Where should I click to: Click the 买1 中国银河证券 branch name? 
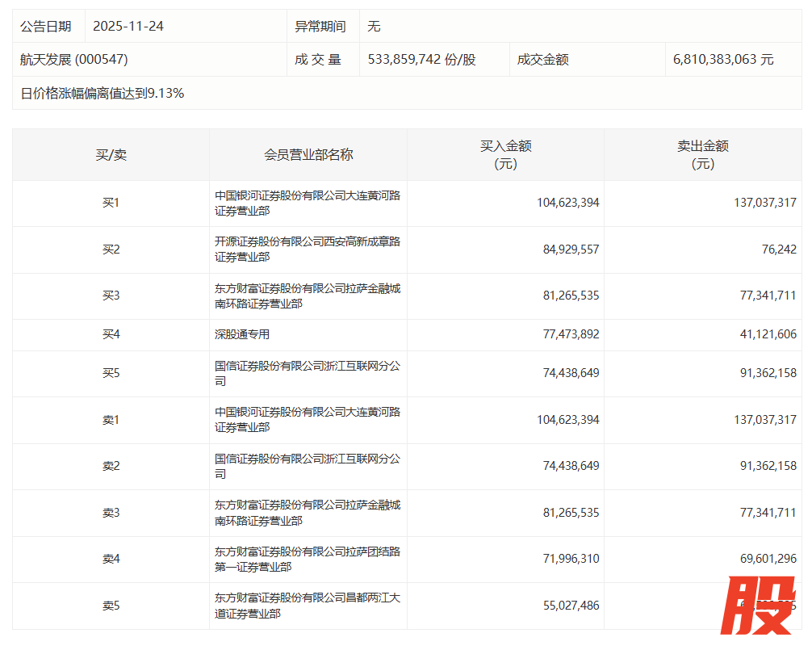pyautogui.click(x=308, y=203)
